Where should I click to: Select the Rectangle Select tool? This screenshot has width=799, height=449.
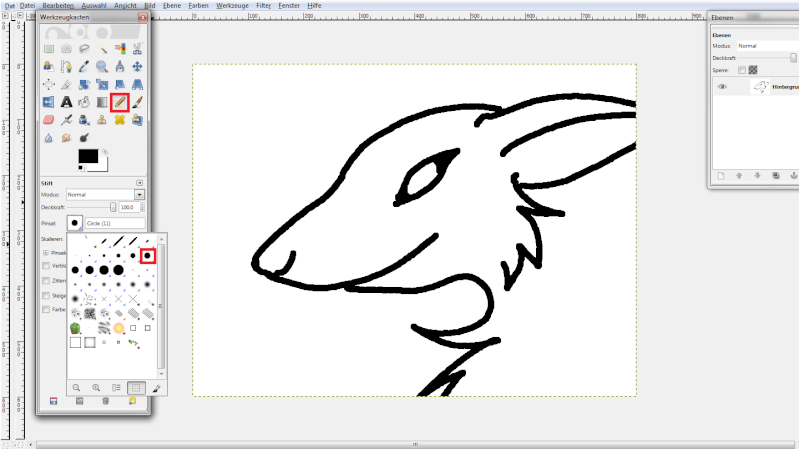(49, 49)
